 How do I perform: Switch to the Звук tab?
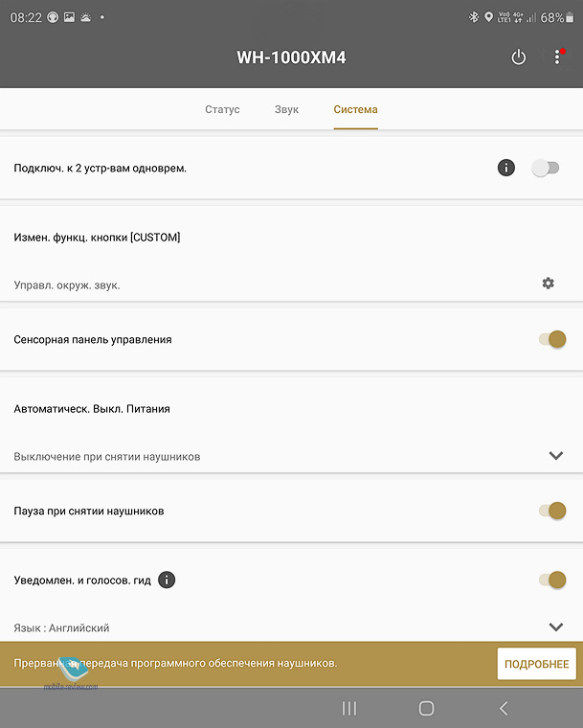click(286, 109)
